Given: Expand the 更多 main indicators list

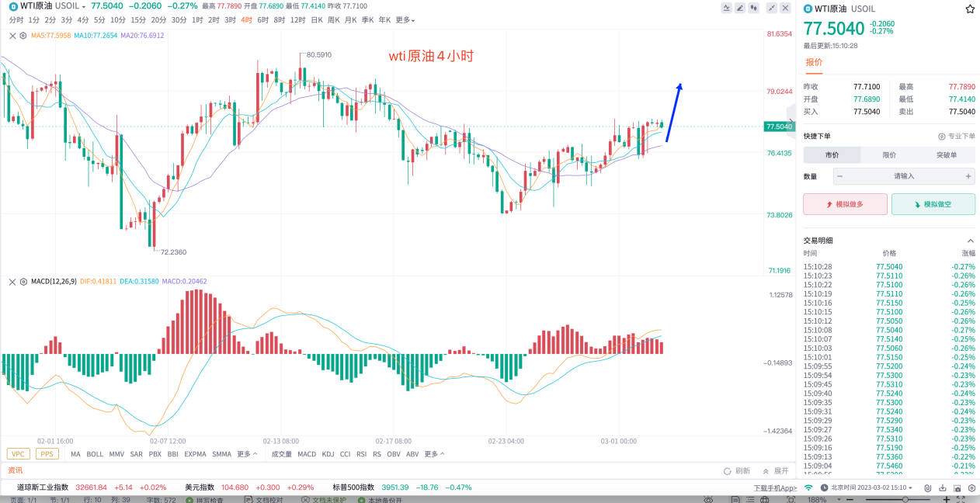Looking at the screenshot, I should click(x=248, y=454).
